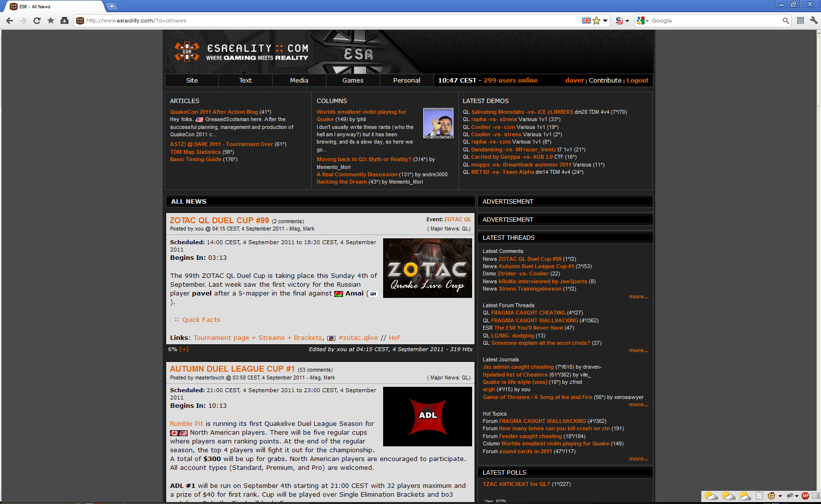Click the Google search input field

[x=713, y=21]
